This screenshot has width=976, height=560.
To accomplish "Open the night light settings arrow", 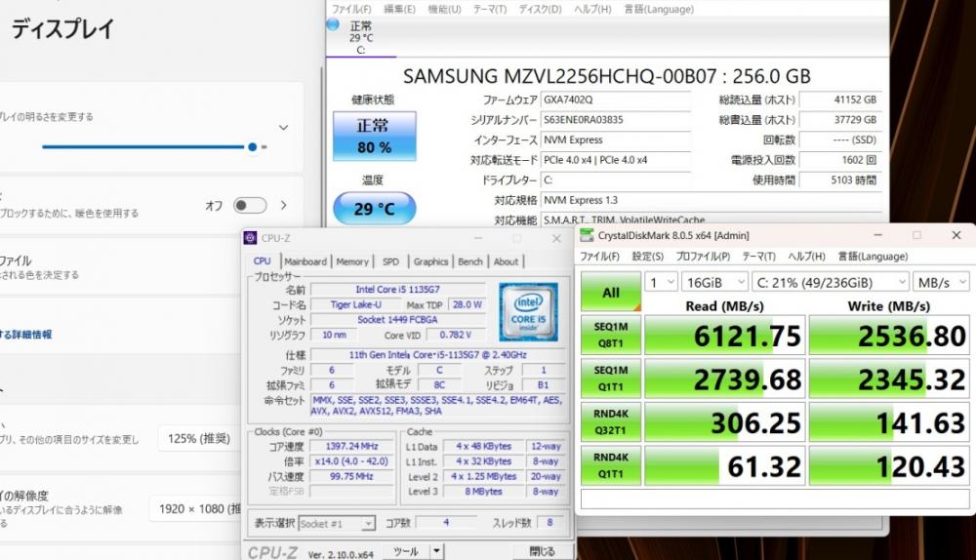I will [x=284, y=205].
